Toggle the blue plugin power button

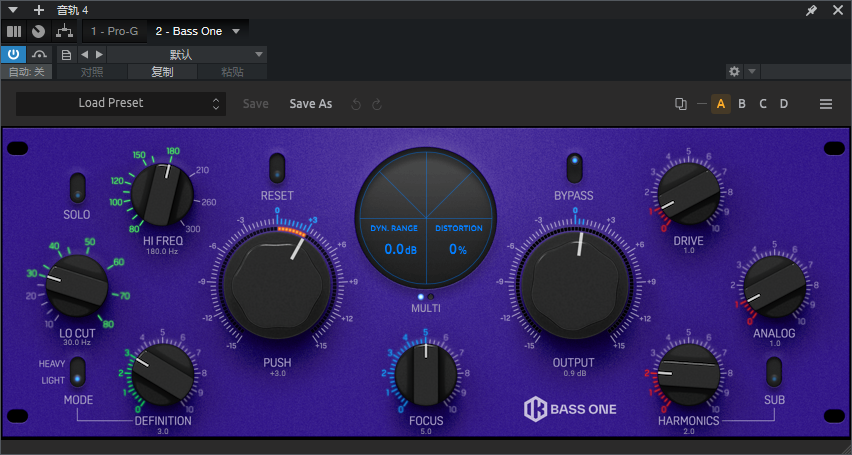14,54
